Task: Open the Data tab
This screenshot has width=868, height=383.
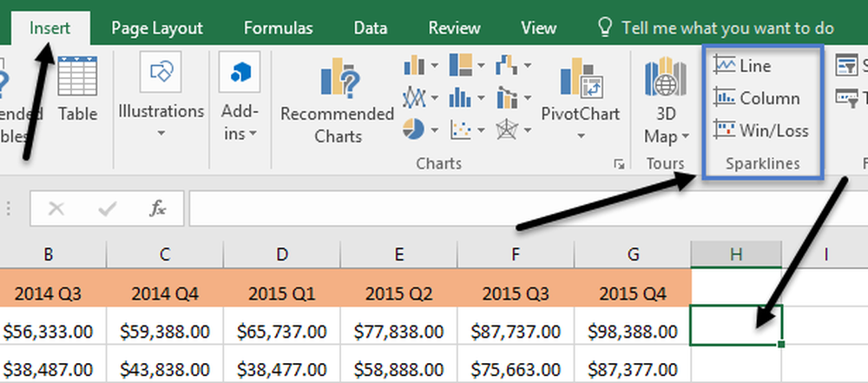Action: coord(371,28)
